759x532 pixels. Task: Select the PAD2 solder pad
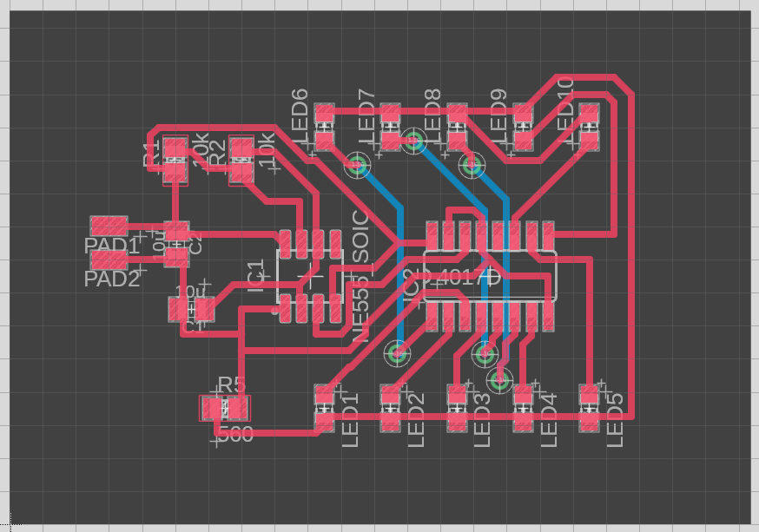(x=109, y=259)
